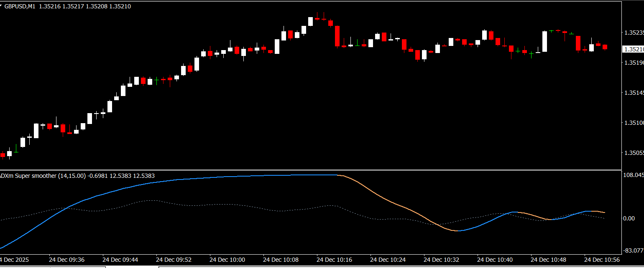Screen dimensions: 644x268
Task: Select the tall white candle near 10:48
Action: (x=544, y=41)
